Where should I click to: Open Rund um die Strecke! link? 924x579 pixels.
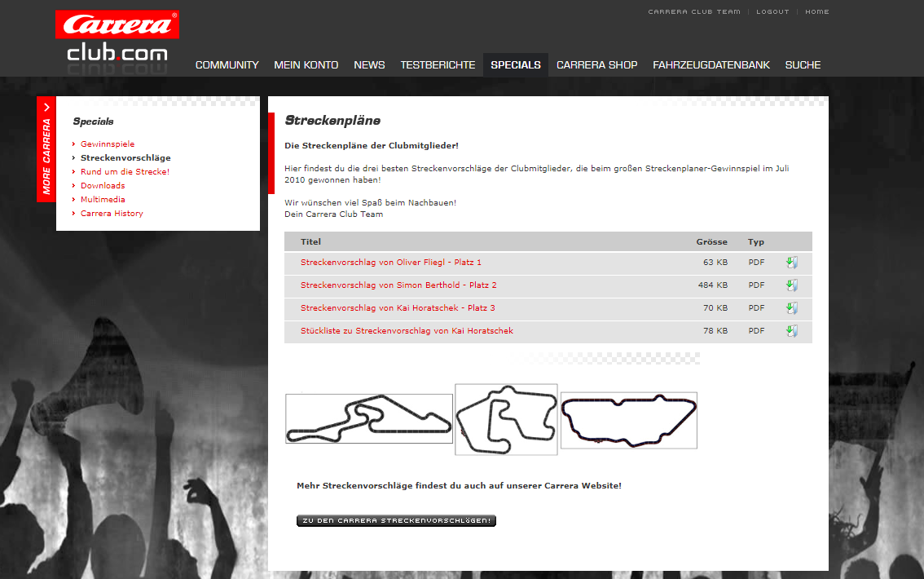point(125,171)
